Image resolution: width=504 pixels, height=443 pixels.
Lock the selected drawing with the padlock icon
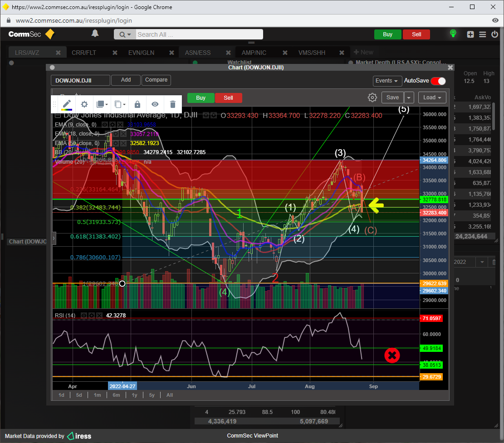pos(137,104)
